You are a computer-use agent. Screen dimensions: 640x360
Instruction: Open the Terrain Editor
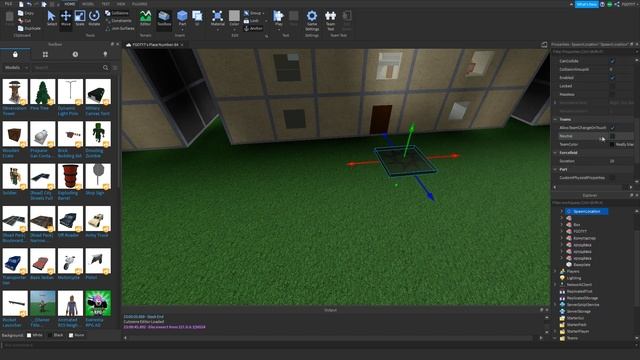(x=145, y=18)
